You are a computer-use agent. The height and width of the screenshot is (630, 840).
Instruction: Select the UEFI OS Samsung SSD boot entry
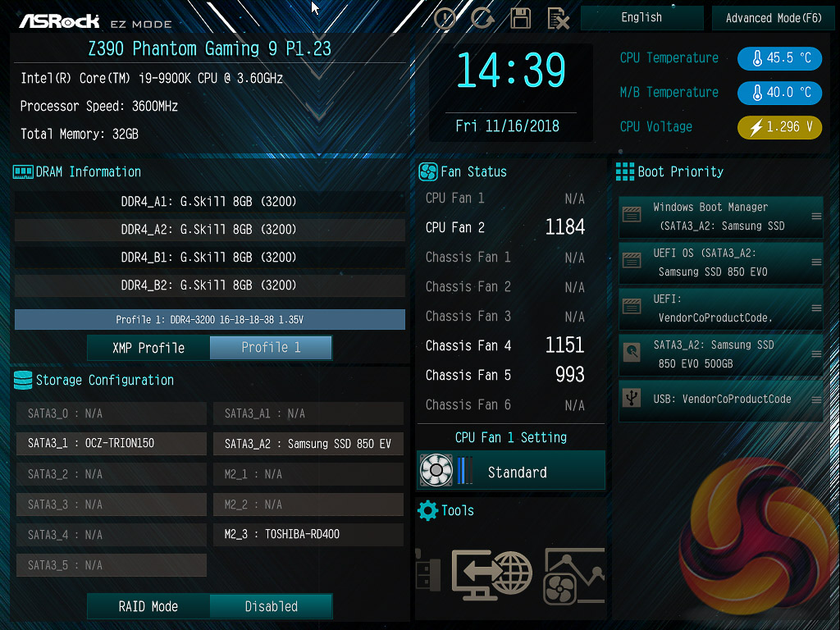720,262
